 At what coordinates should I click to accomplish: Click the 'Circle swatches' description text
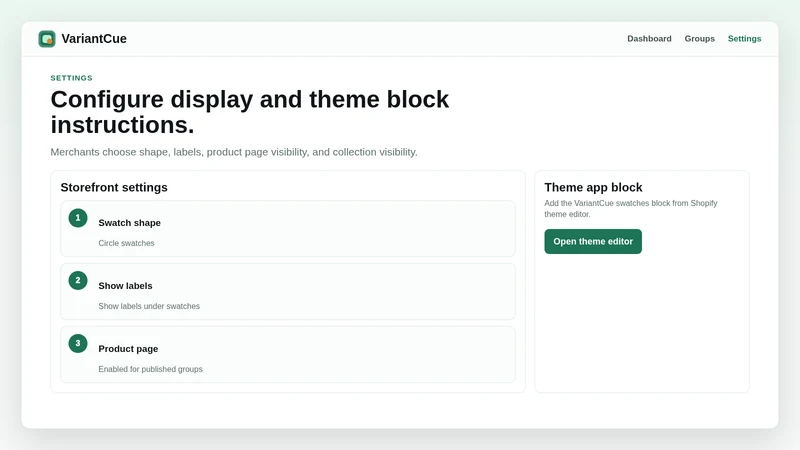pyautogui.click(x=127, y=243)
